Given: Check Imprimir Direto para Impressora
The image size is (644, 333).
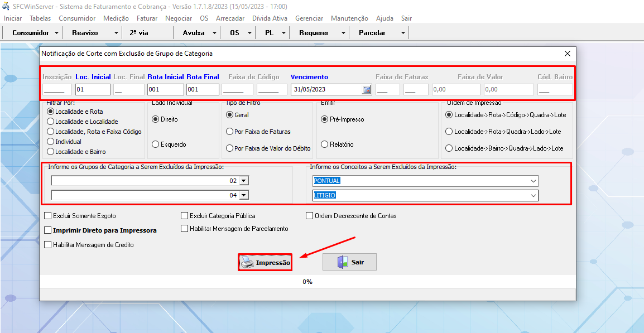Looking at the screenshot, I should point(48,230).
